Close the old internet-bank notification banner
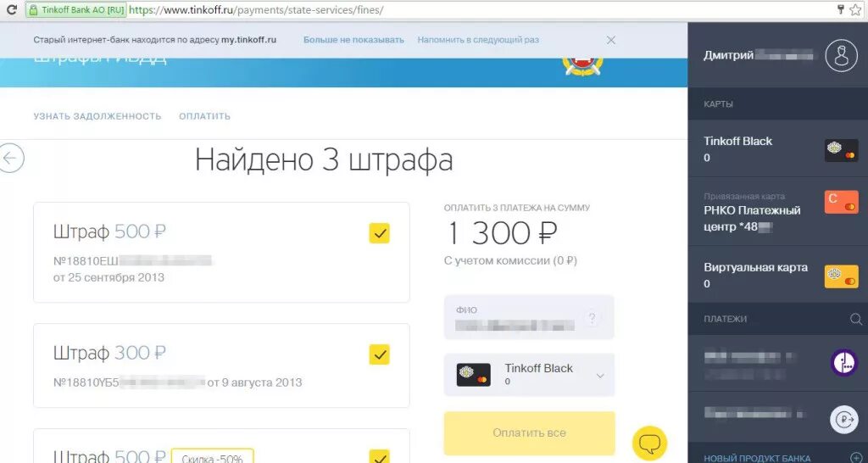Screen dimensions: 868x463 click(x=611, y=40)
